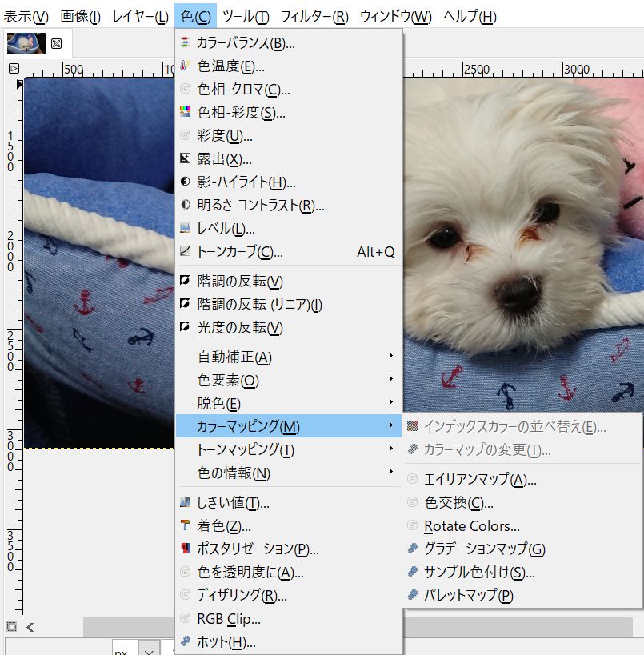Click the threshold icon for しきい値
Screen dimensions: 644x655
[x=185, y=502]
